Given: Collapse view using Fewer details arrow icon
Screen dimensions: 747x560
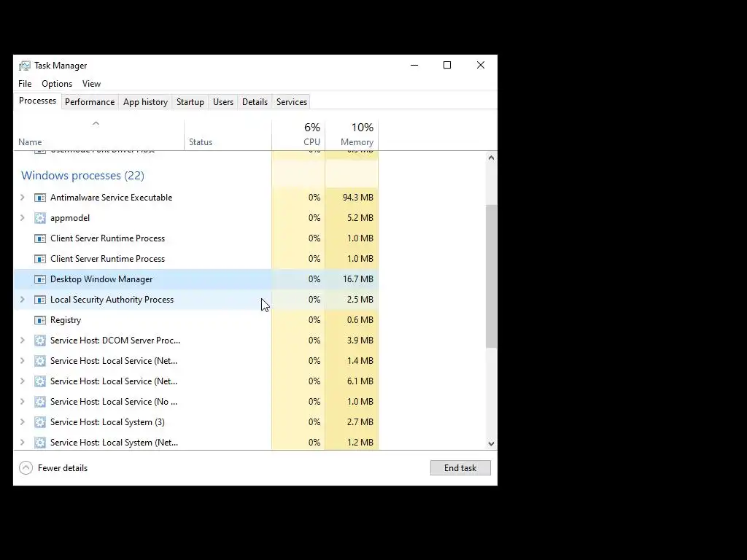Looking at the screenshot, I should (x=26, y=468).
